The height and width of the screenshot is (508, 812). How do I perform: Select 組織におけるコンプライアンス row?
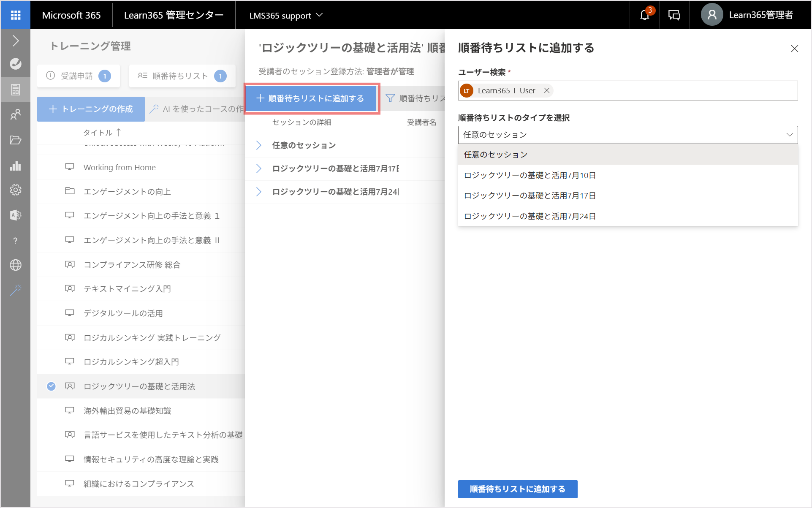(141, 484)
